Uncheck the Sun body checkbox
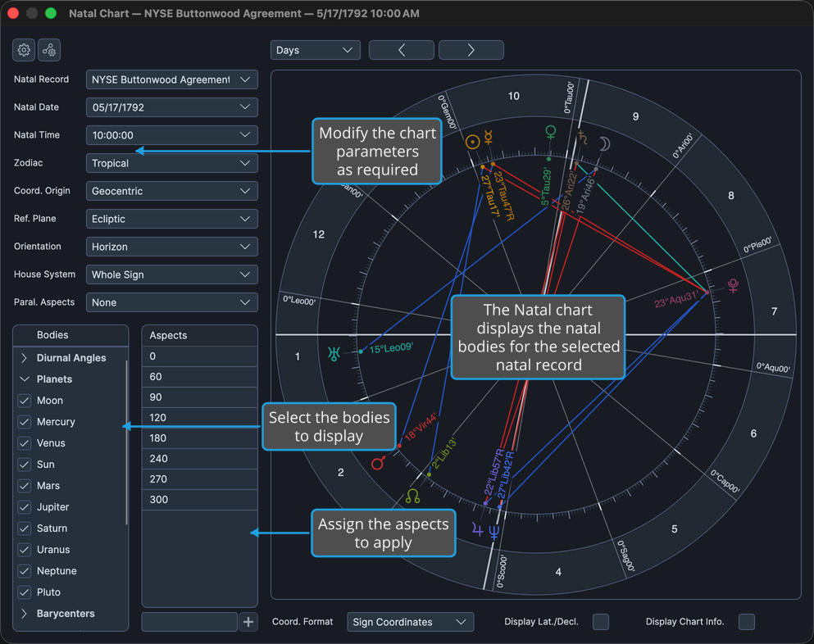Screen dimensions: 814x644 25,465
